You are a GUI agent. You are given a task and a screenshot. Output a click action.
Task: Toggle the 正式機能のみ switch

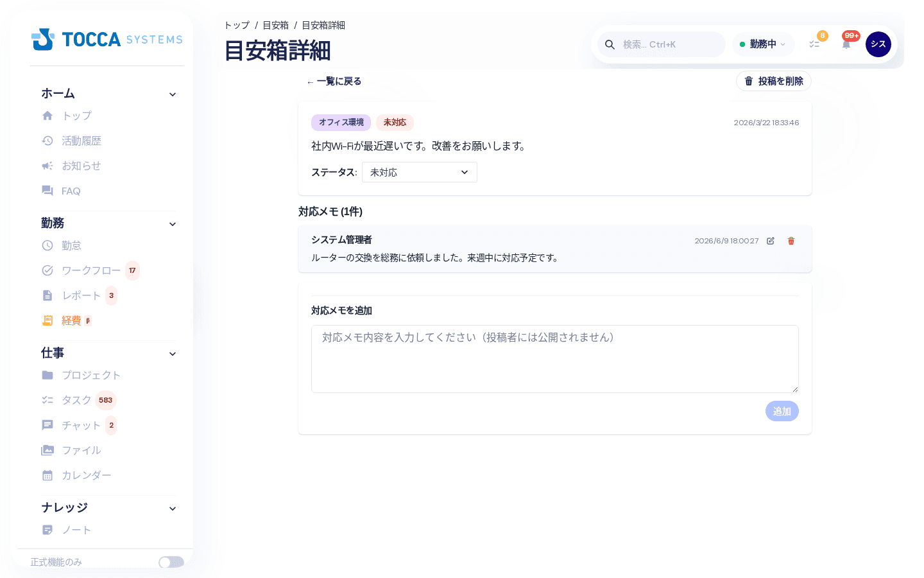(171, 562)
